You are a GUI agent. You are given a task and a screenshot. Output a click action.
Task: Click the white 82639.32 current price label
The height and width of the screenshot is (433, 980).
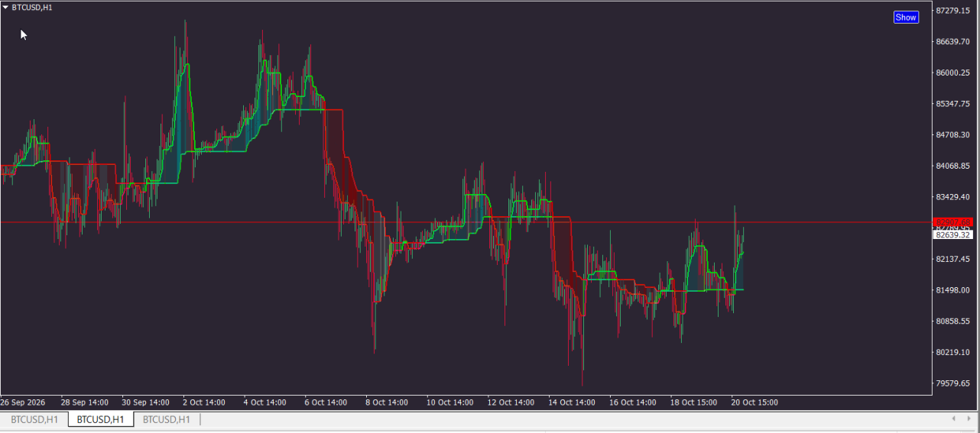(x=952, y=234)
